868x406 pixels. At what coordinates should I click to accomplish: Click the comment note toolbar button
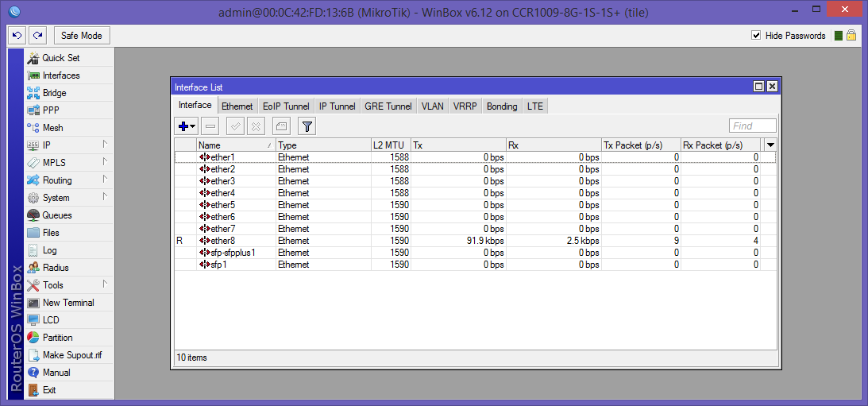point(281,126)
